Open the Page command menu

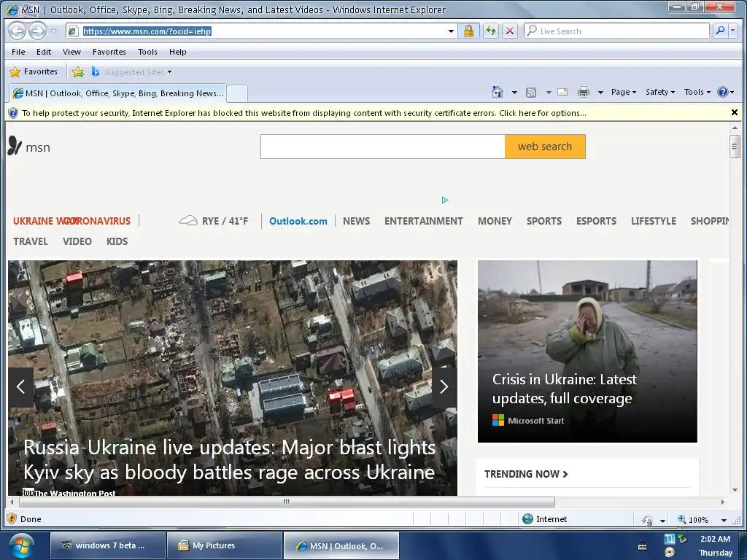coord(624,92)
